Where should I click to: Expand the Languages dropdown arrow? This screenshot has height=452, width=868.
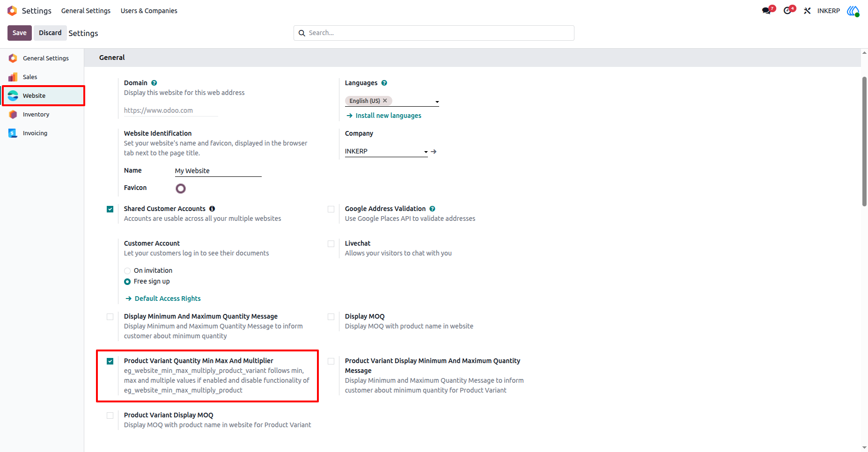click(x=437, y=102)
